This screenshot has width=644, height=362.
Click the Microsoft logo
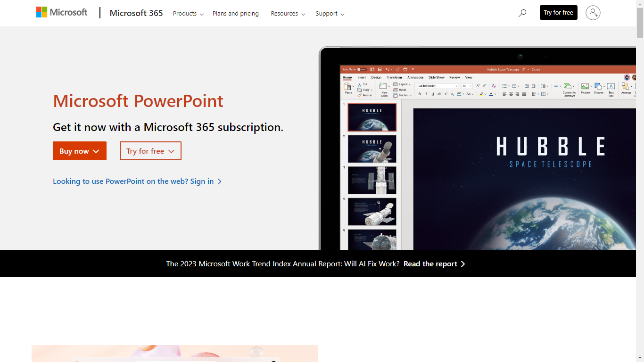[62, 12]
